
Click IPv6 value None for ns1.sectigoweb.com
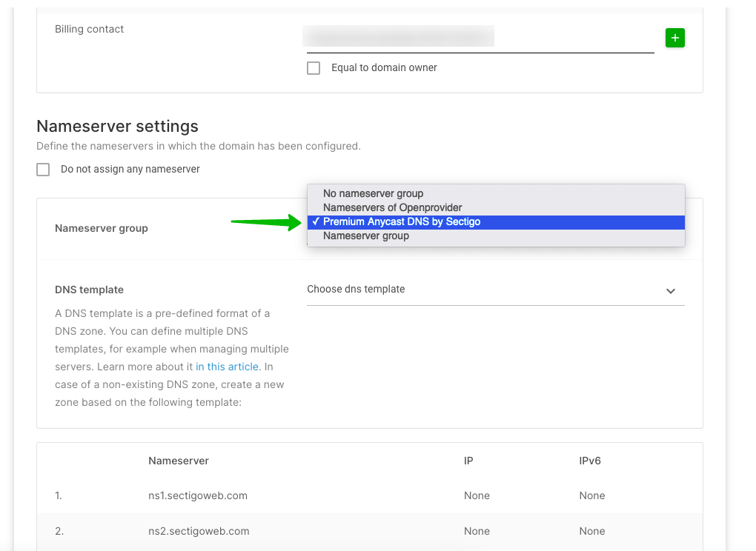(x=591, y=495)
